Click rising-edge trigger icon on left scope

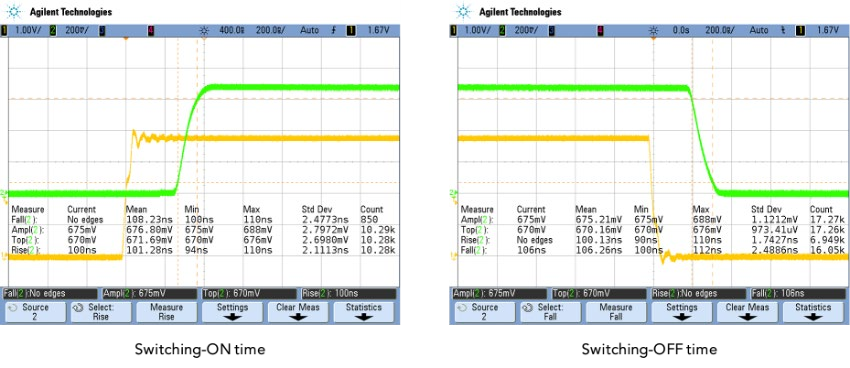pos(333,30)
